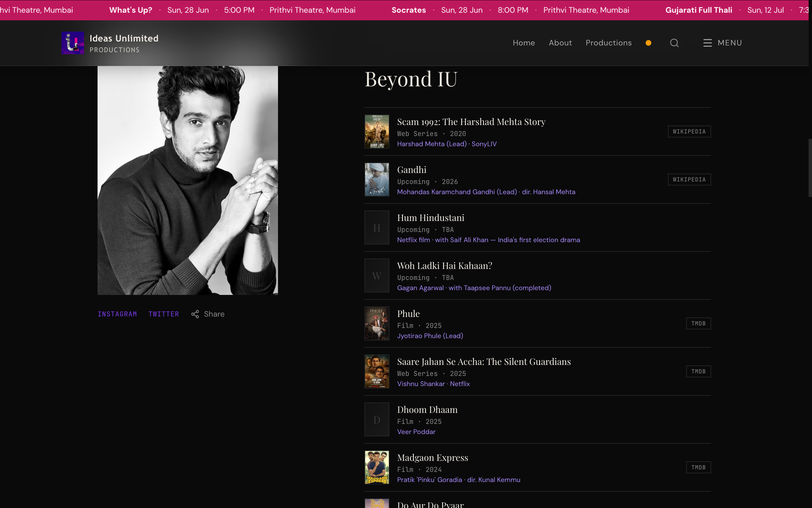The width and height of the screenshot is (812, 508).
Task: Click the 'Hum Hindustani' title
Action: click(431, 218)
